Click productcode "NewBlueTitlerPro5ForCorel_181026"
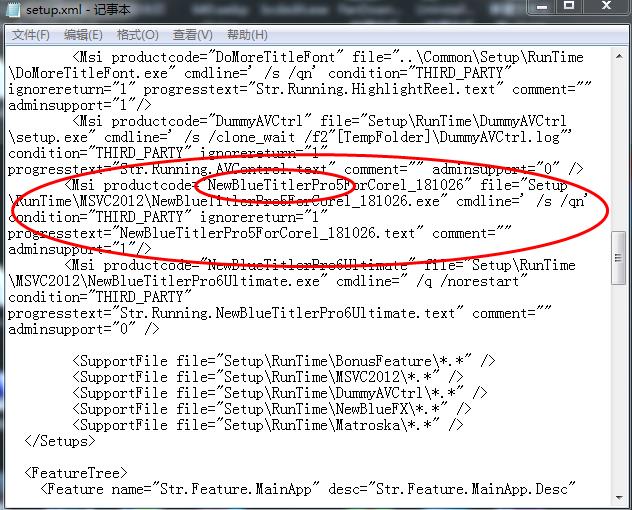632x510 pixels. (335, 185)
